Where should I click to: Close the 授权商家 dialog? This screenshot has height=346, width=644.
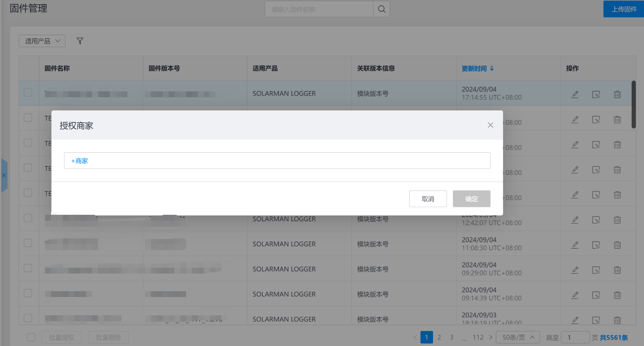point(490,125)
